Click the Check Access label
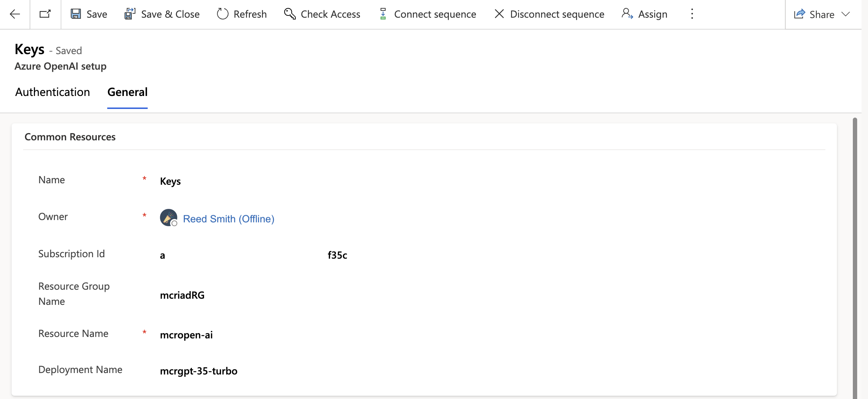This screenshot has height=399, width=868. [x=330, y=14]
